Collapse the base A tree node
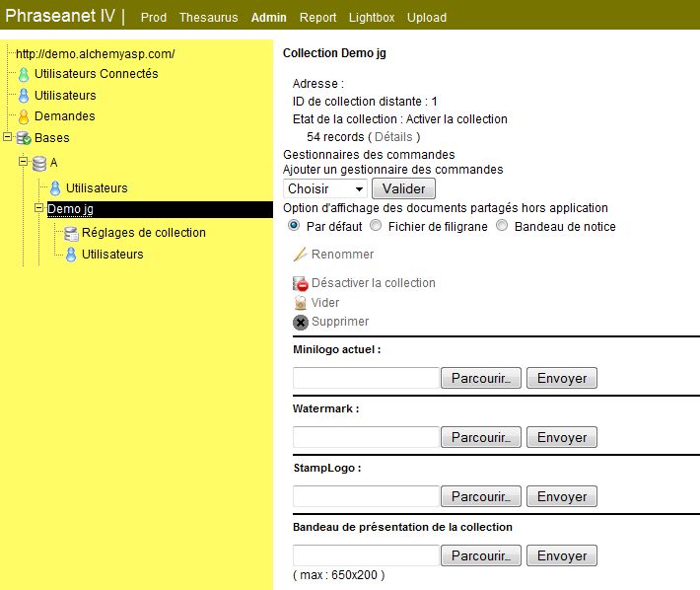 coord(24,161)
